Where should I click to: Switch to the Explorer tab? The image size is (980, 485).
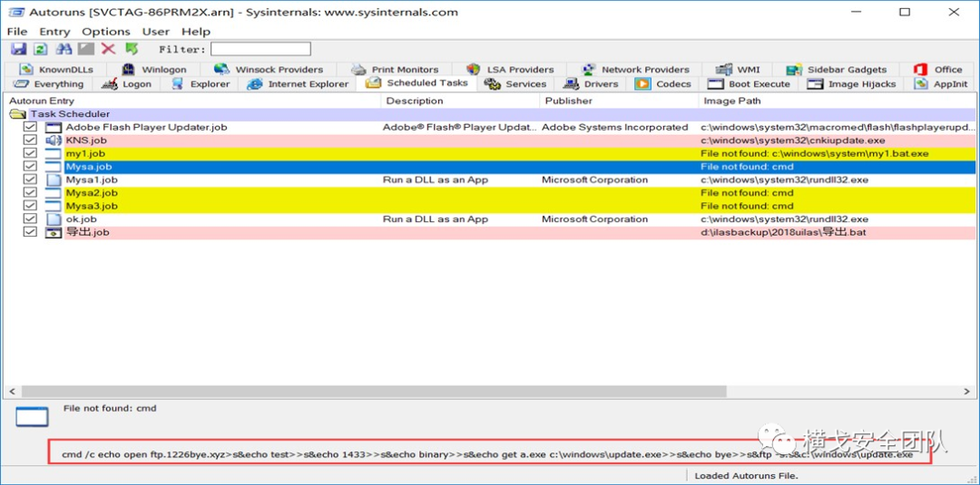click(201, 83)
